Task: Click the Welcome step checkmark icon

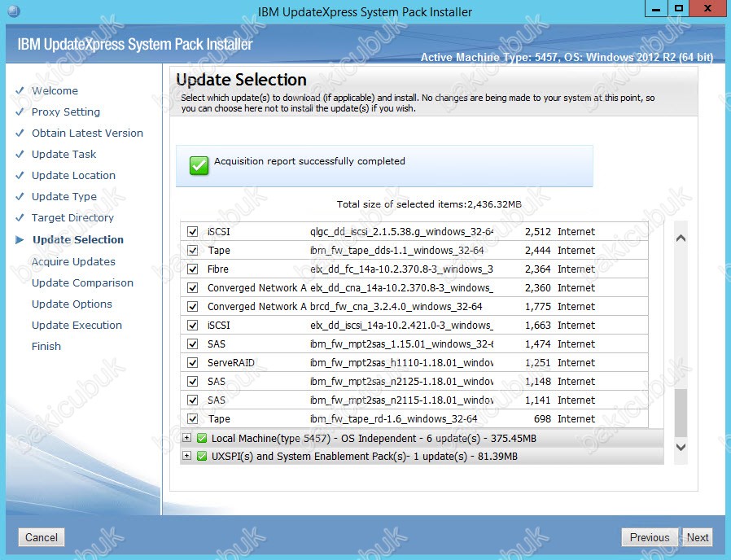Action: point(20,90)
